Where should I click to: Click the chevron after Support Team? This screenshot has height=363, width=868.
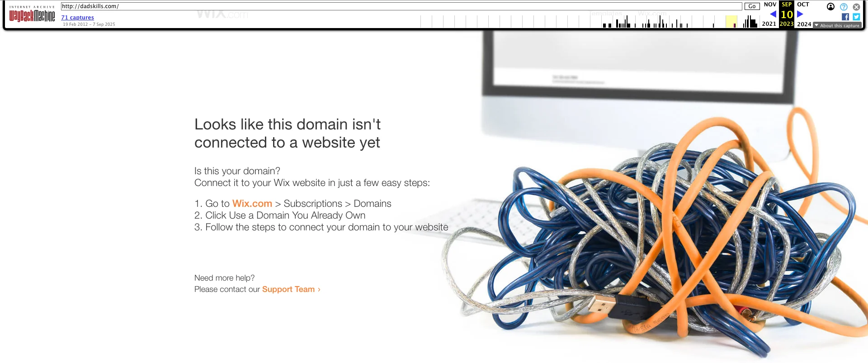(x=319, y=290)
